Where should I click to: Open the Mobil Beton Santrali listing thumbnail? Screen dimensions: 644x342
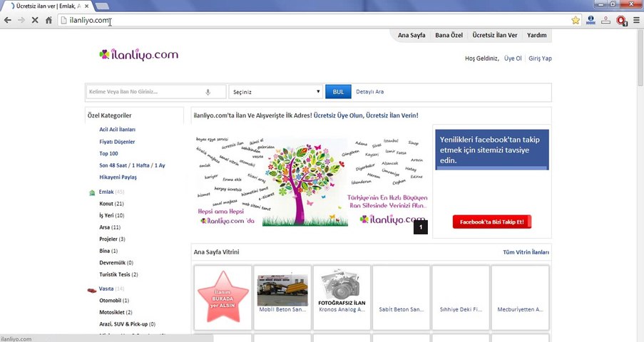[282, 290]
